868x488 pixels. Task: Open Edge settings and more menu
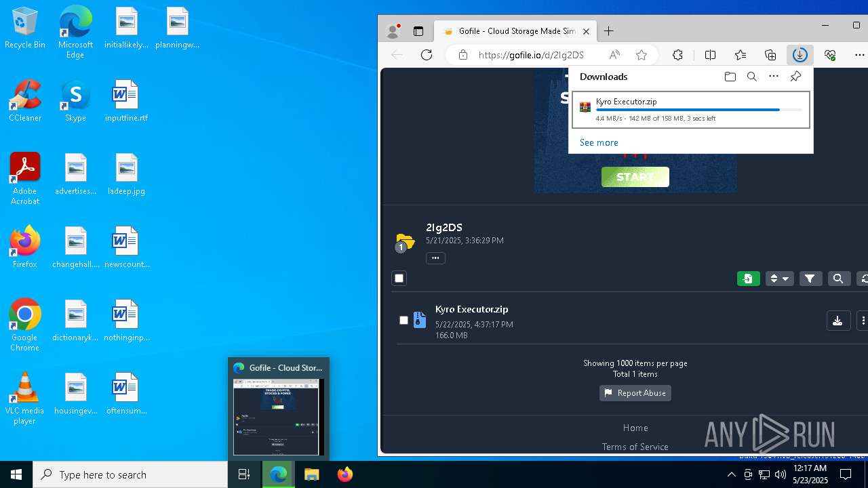[860, 55]
